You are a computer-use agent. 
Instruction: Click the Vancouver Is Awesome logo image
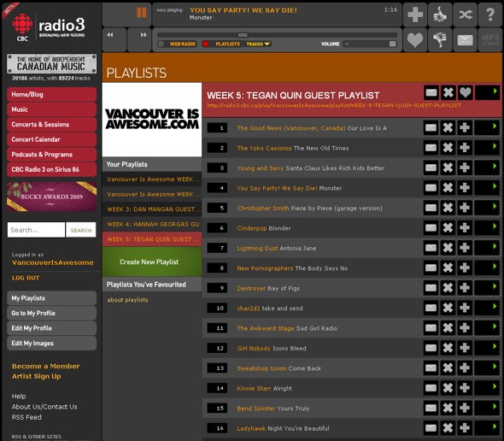tap(152, 120)
